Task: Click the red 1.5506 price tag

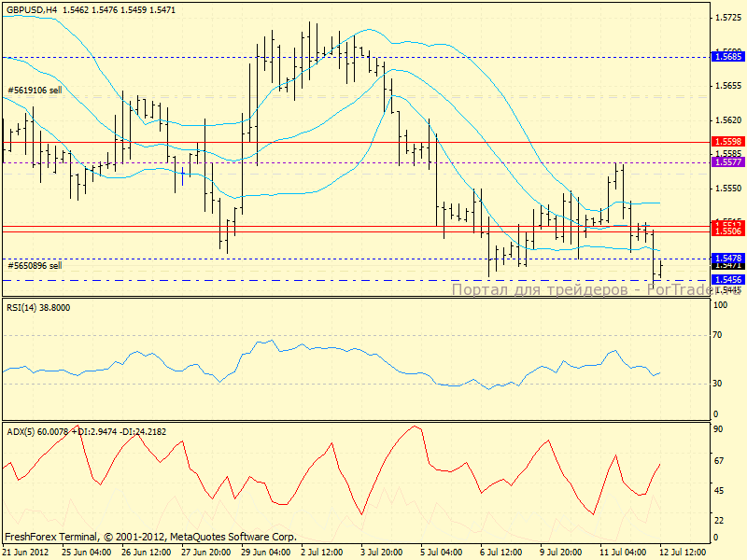Action: [727, 231]
